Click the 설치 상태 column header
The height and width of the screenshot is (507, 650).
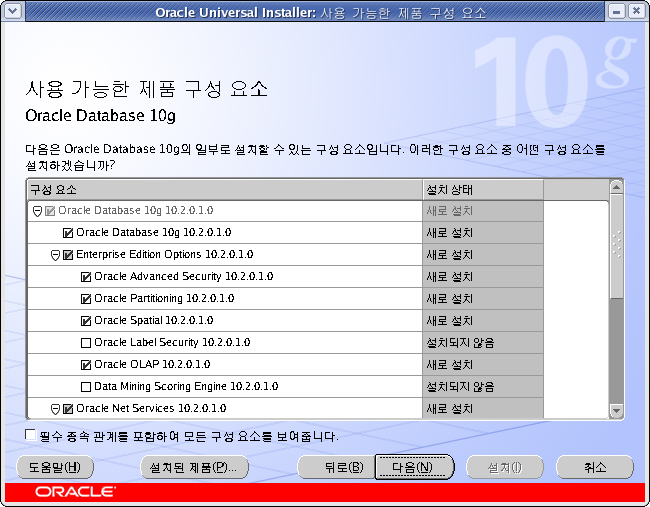point(483,190)
